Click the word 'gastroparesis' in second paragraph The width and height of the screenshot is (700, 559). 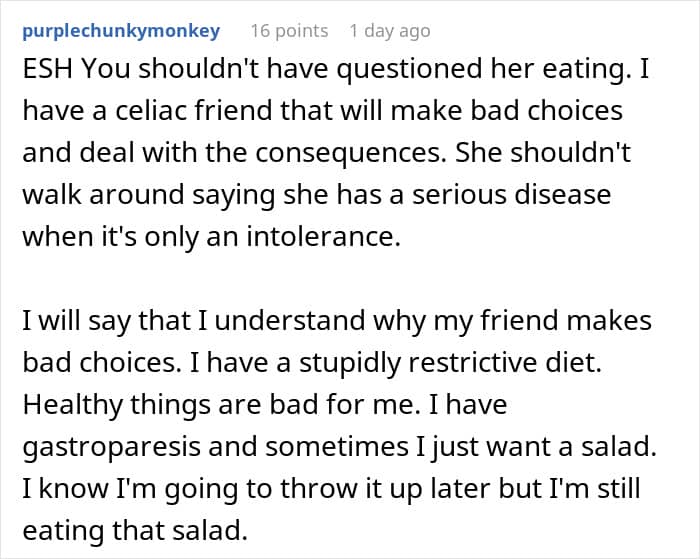tap(112, 447)
